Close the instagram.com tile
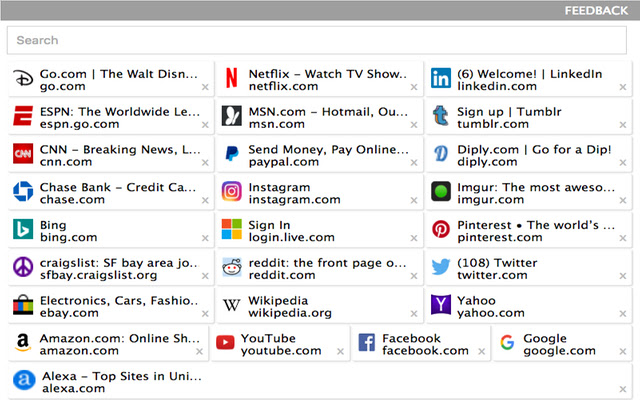The width and height of the screenshot is (640, 400). point(414,200)
